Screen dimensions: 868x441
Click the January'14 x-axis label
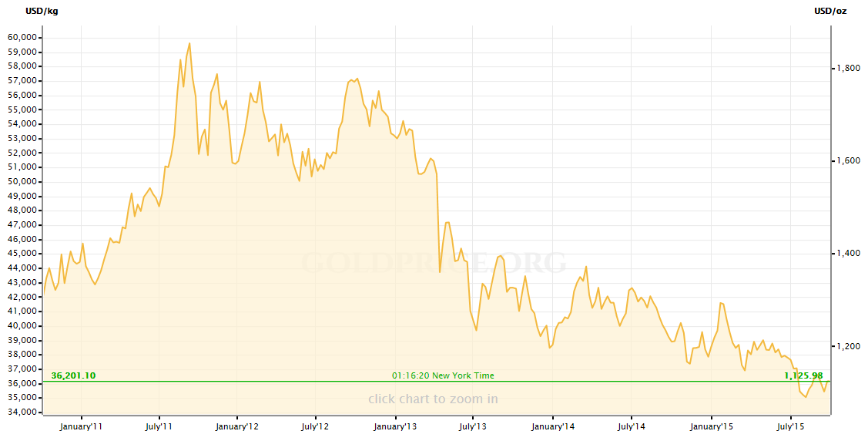pos(553,426)
